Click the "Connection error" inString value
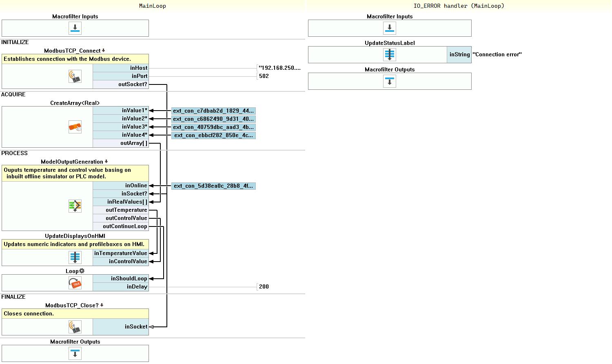This screenshot has width=612, height=364. [497, 55]
